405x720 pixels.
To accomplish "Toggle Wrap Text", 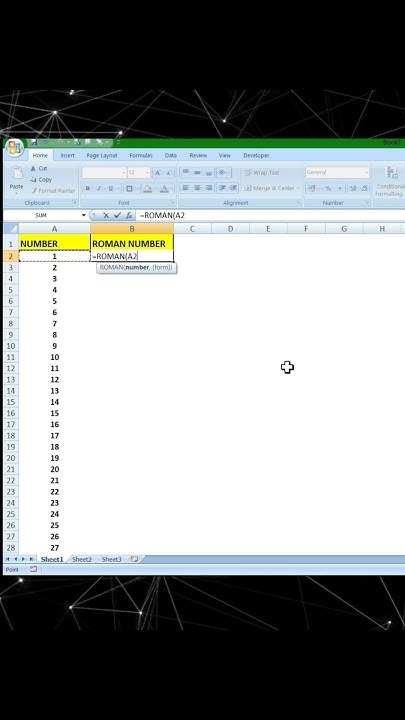I will pyautogui.click(x=262, y=173).
